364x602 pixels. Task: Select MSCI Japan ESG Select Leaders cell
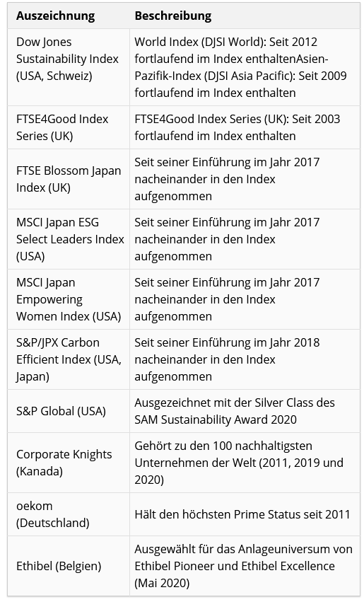(70, 239)
